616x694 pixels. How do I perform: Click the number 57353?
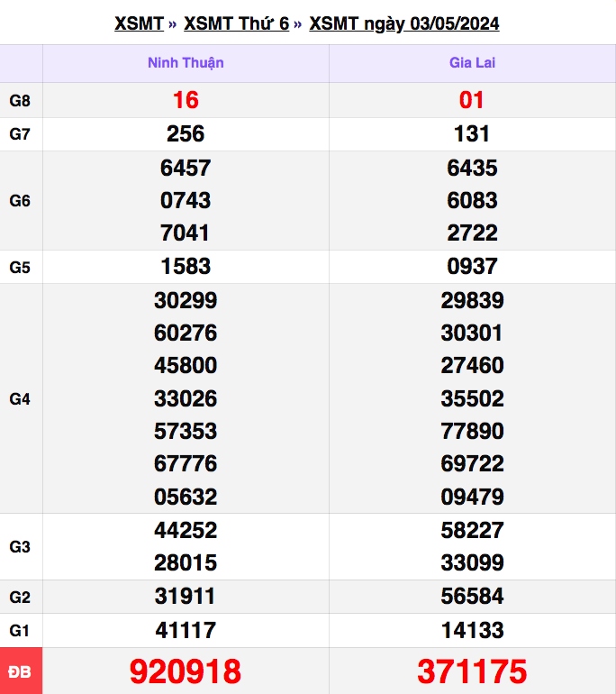coord(186,431)
